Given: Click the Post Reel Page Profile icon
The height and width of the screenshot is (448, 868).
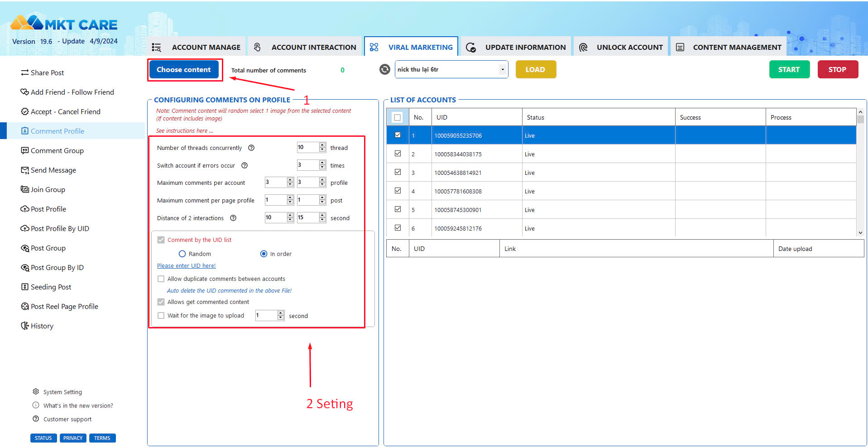Looking at the screenshot, I should [x=25, y=306].
